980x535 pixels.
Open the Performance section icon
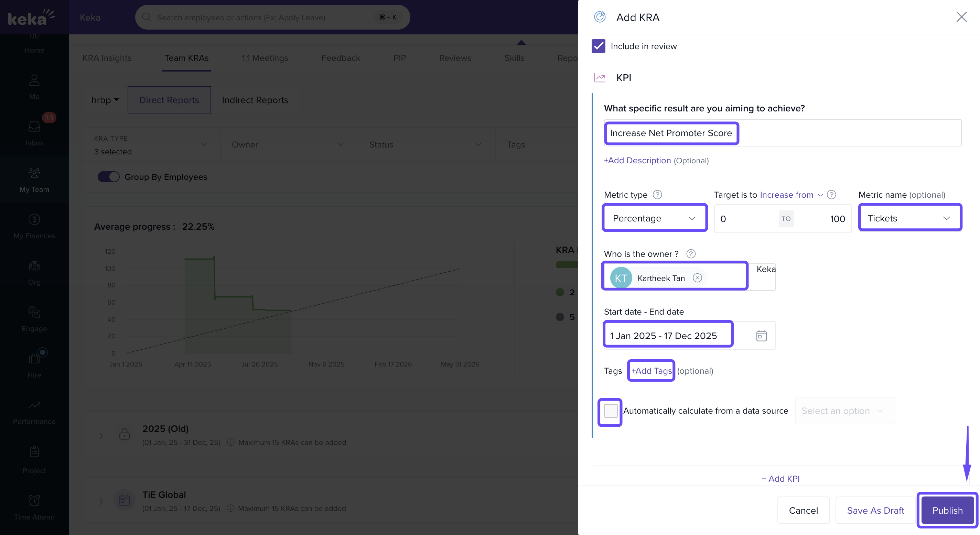pyautogui.click(x=34, y=406)
